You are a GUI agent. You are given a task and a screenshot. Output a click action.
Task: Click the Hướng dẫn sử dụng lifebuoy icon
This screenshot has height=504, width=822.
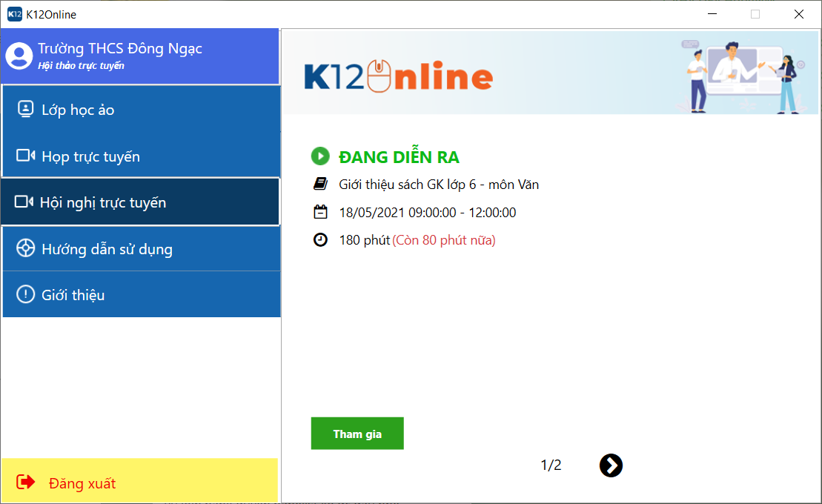(x=26, y=248)
